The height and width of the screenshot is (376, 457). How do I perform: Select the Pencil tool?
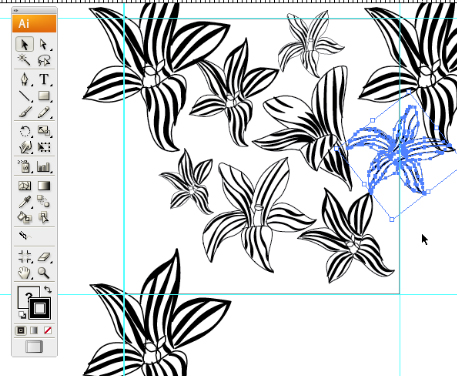[x=44, y=112]
